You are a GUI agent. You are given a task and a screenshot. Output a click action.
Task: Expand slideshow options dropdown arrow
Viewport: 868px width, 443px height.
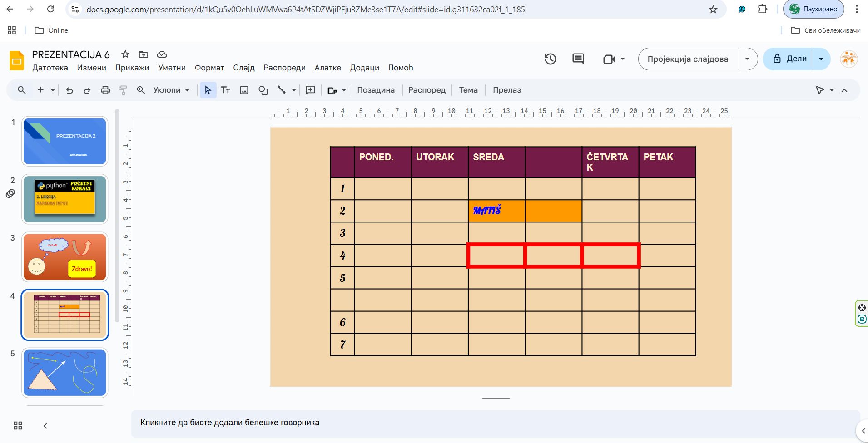point(747,59)
